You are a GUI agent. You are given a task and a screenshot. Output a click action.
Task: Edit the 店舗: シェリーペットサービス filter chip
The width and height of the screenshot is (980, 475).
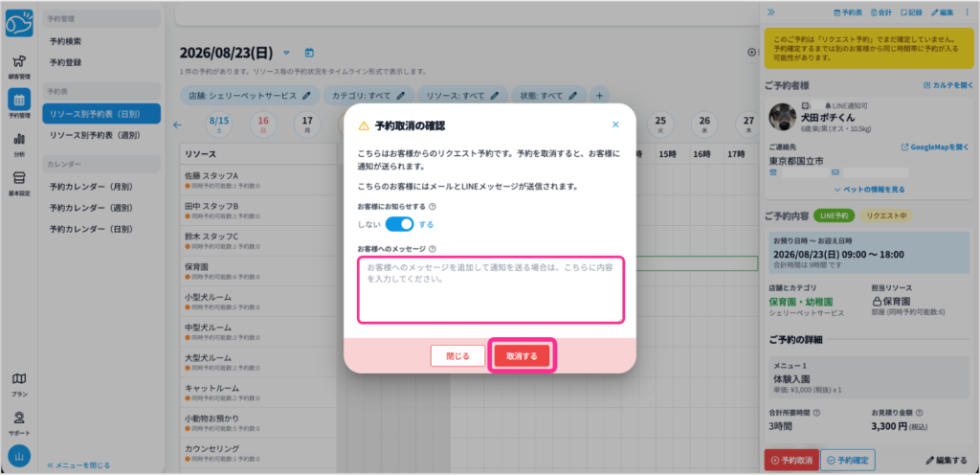pyautogui.click(x=250, y=96)
